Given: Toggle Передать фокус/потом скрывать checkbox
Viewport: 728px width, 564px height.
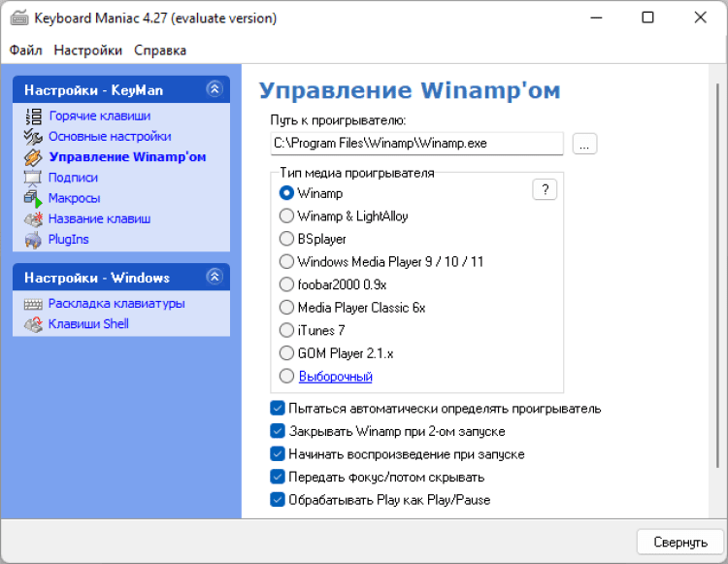Looking at the screenshot, I should (x=278, y=477).
